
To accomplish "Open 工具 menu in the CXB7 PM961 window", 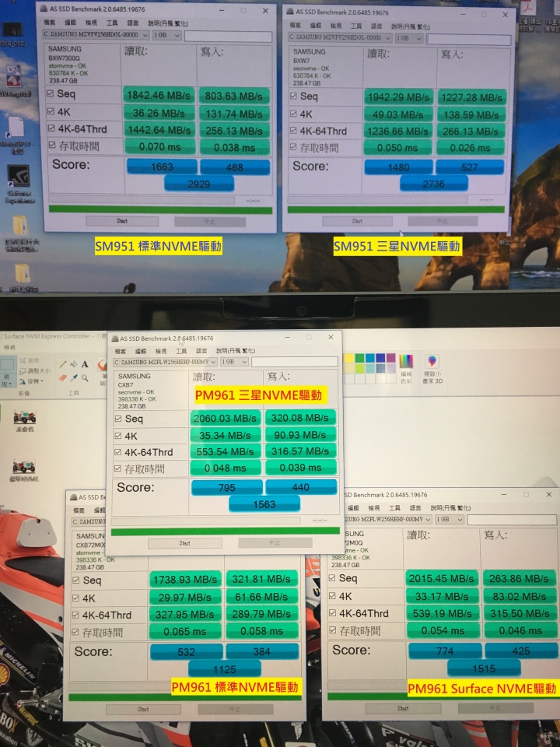I will click(x=181, y=351).
